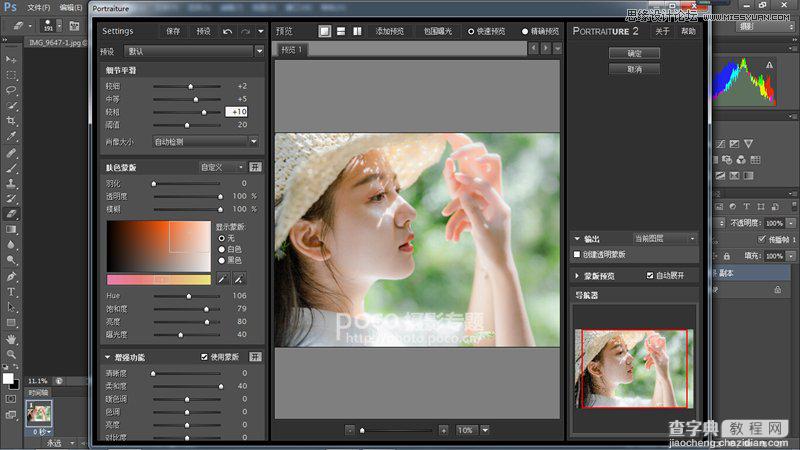Screen dimensions: 800x450
Task: Click the foreground color swatch in Photoshop
Action: click(8, 378)
